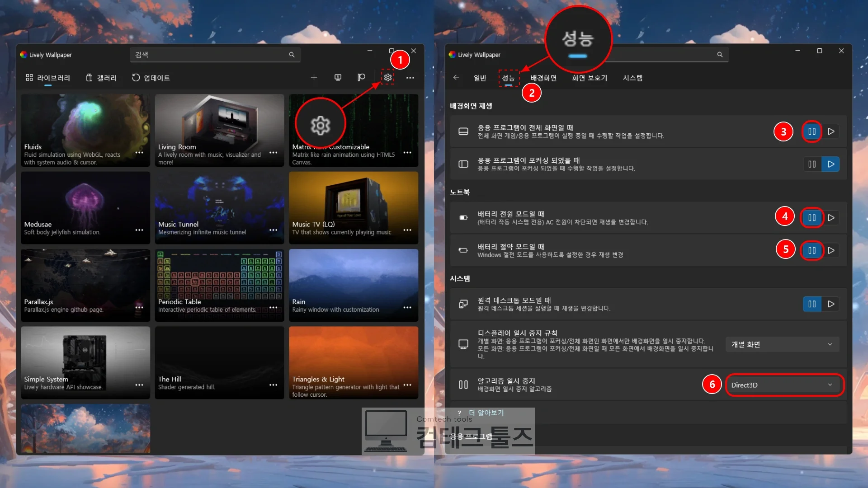The height and width of the screenshot is (488, 868).
Task: Select play for remote desktop mode
Action: click(830, 304)
